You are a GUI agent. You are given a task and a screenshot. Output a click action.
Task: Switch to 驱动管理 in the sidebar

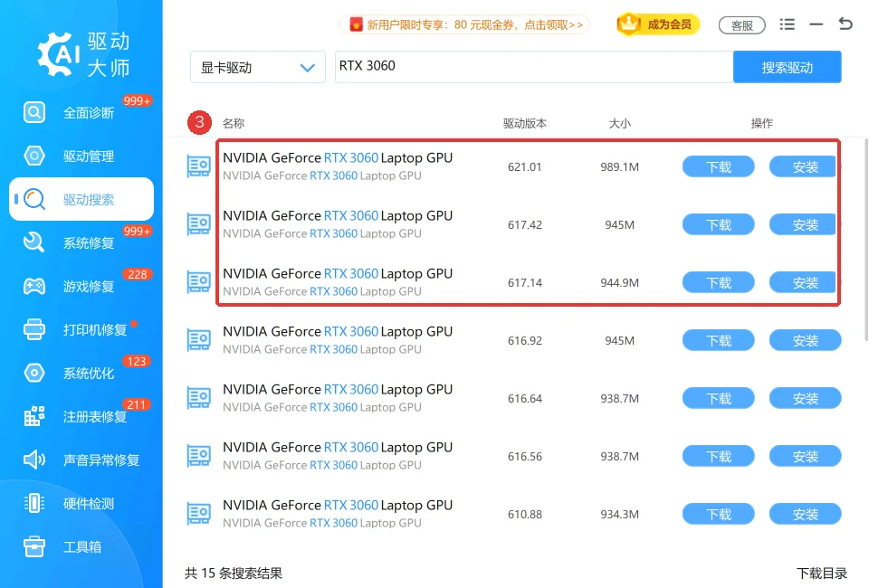(x=81, y=156)
